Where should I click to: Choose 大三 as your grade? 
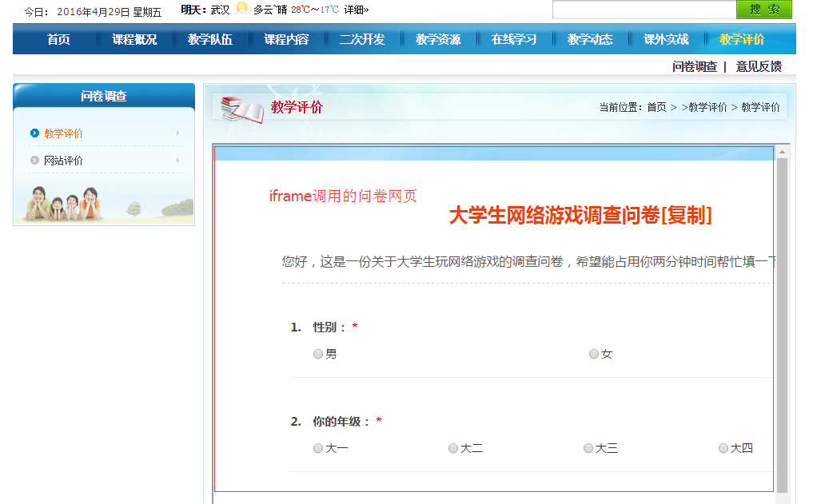click(588, 448)
